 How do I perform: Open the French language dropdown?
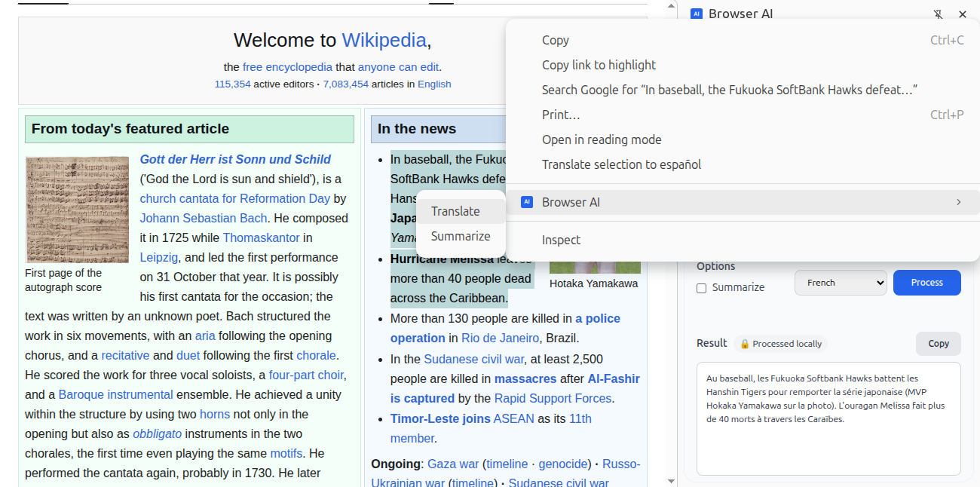pos(841,283)
